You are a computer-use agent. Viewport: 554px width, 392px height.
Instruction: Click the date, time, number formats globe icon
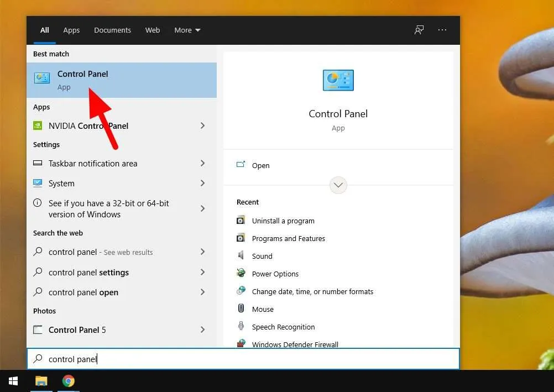[241, 291]
